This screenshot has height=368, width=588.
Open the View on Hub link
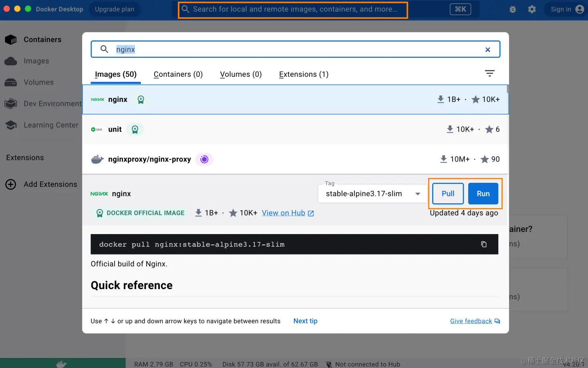coord(288,213)
